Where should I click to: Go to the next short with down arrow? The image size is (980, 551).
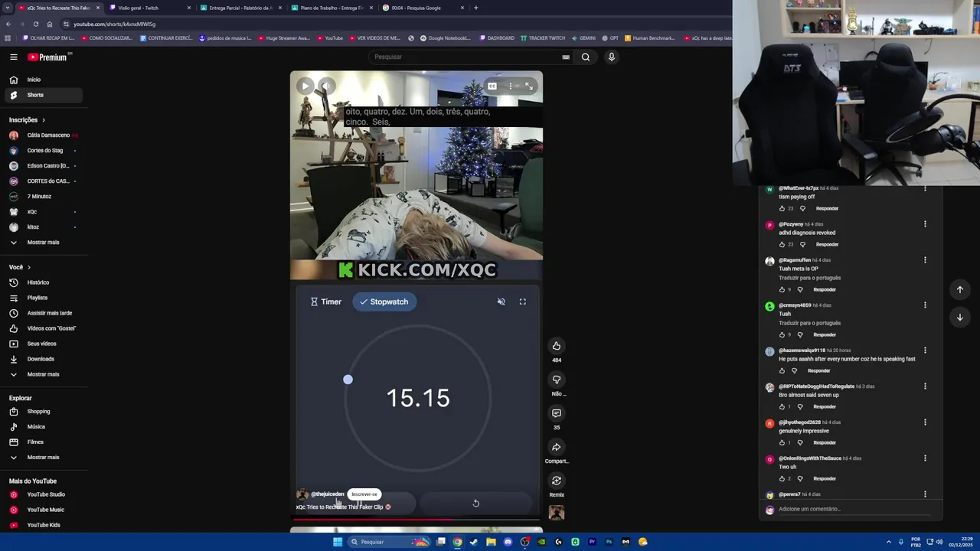pos(959,317)
